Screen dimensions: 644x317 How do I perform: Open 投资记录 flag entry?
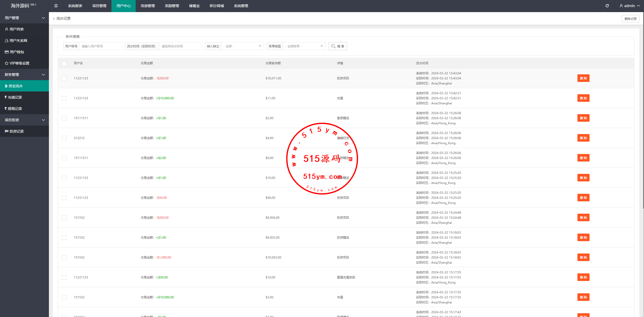pos(16,131)
